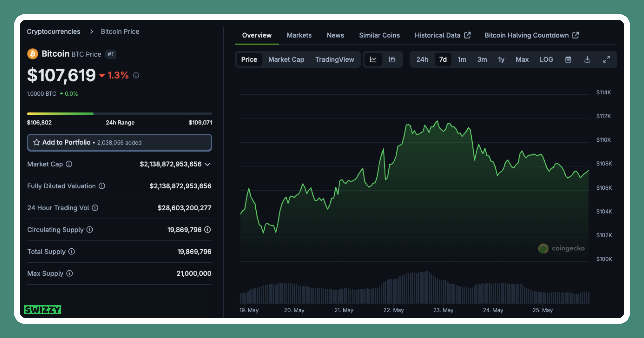Viewport: 644px width, 338px height.
Task: Click the 19. May date axis label
Action: pos(249,310)
